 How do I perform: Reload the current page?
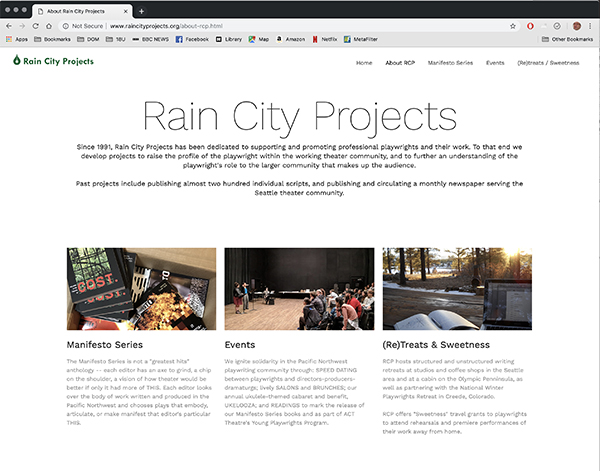pos(35,24)
